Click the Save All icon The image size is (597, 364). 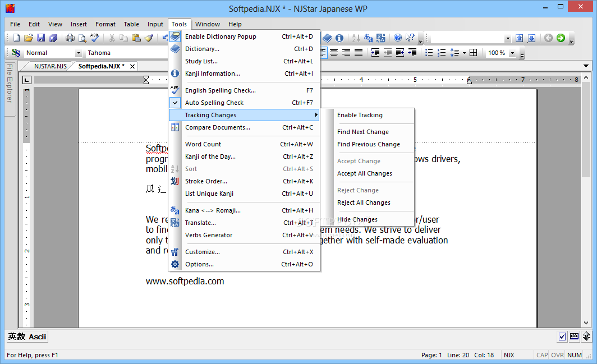[53, 38]
